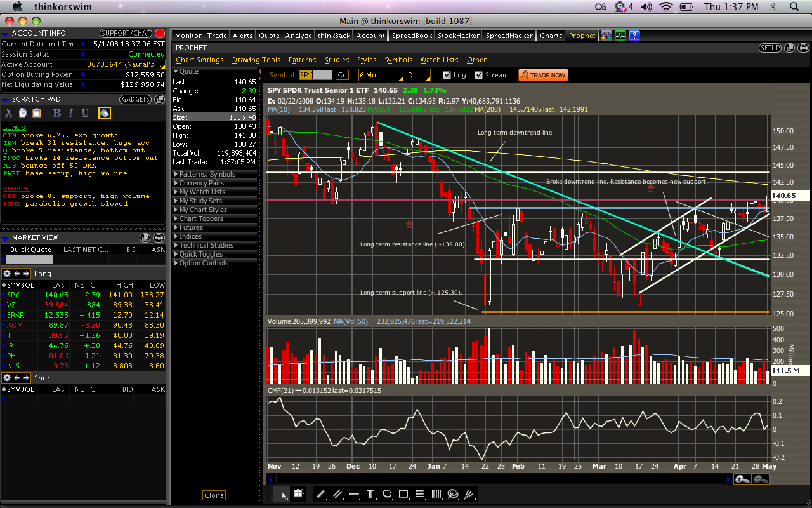Switch to the StockHacker tab
Viewport: 812px width, 508px height.
[459, 36]
